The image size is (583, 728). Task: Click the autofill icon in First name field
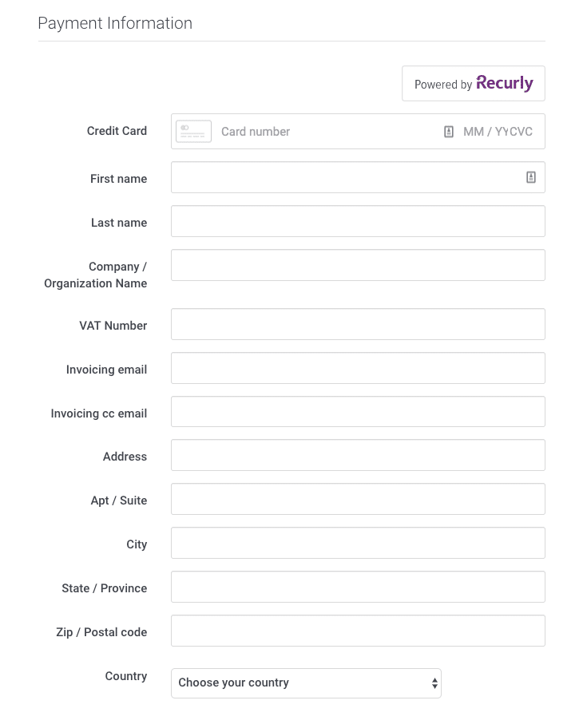530,177
